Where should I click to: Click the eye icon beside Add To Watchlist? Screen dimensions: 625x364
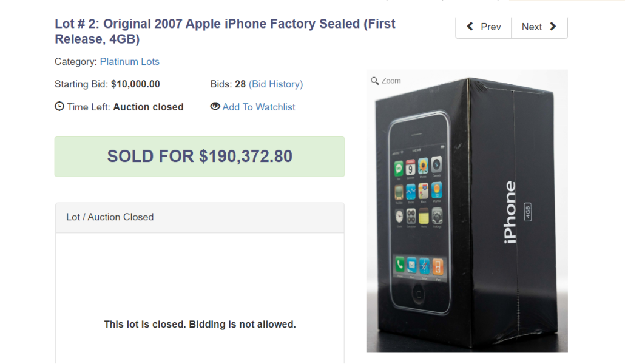click(215, 107)
